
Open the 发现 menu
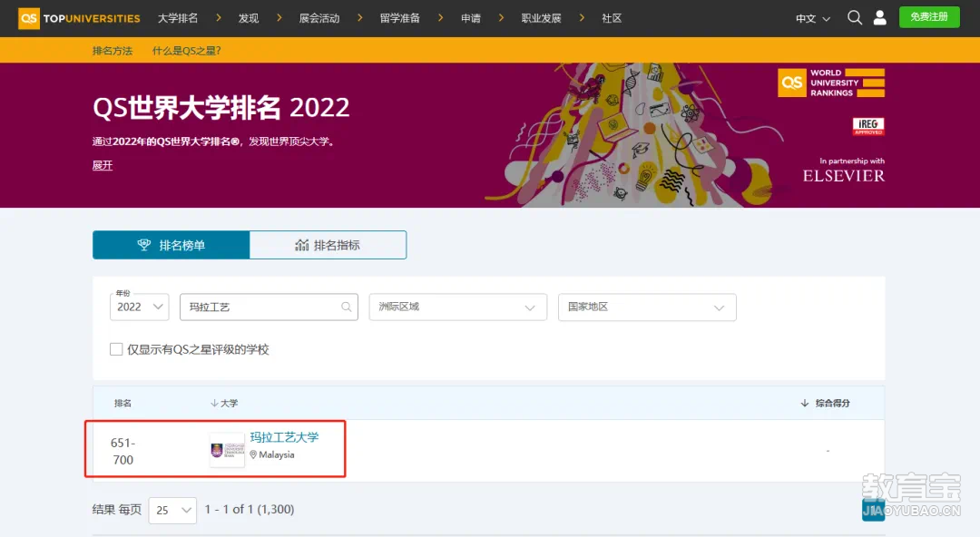coord(248,18)
